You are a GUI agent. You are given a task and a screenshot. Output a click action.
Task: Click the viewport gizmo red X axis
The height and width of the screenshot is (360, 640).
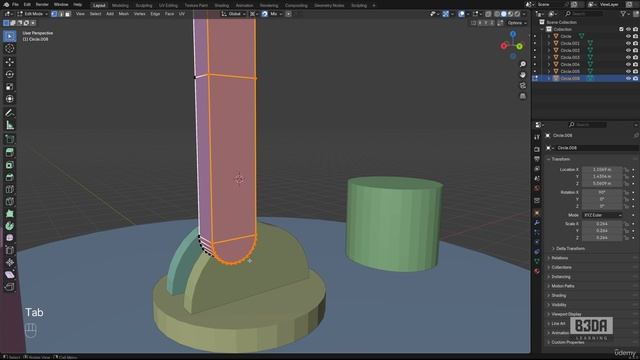[x=504, y=46]
